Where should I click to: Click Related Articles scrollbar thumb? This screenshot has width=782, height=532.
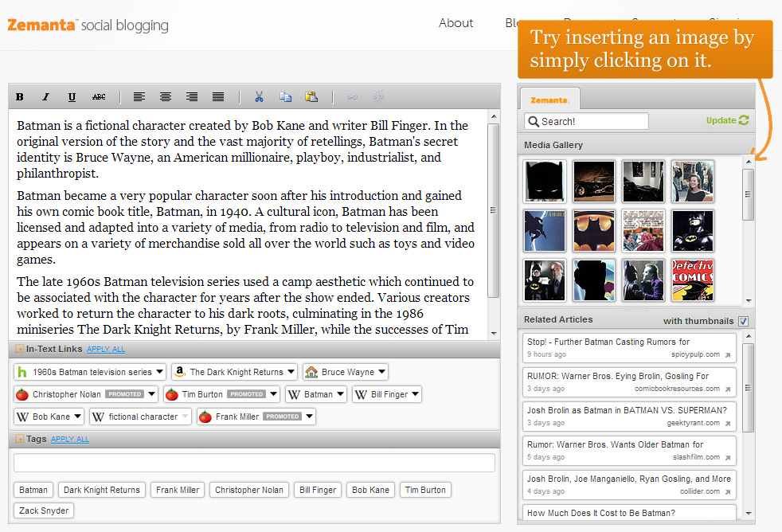click(x=748, y=388)
